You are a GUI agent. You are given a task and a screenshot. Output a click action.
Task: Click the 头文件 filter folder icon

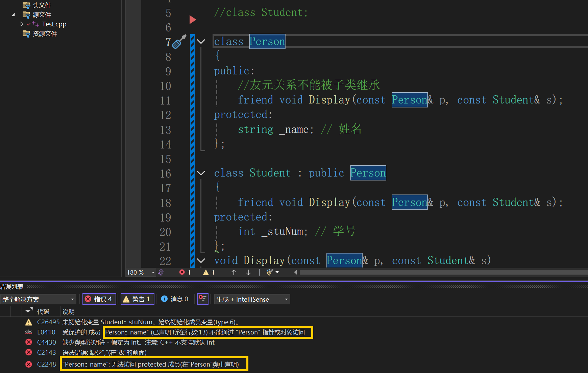pos(26,5)
